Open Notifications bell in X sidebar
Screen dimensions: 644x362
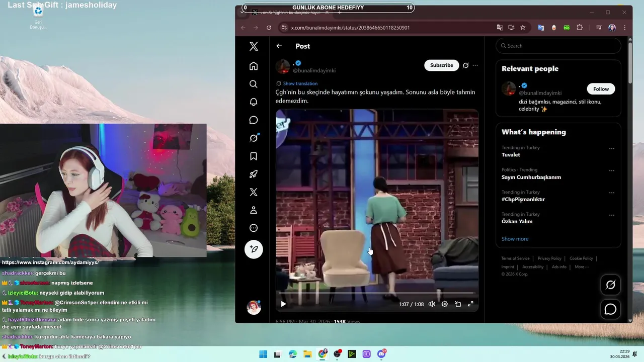pos(254,102)
